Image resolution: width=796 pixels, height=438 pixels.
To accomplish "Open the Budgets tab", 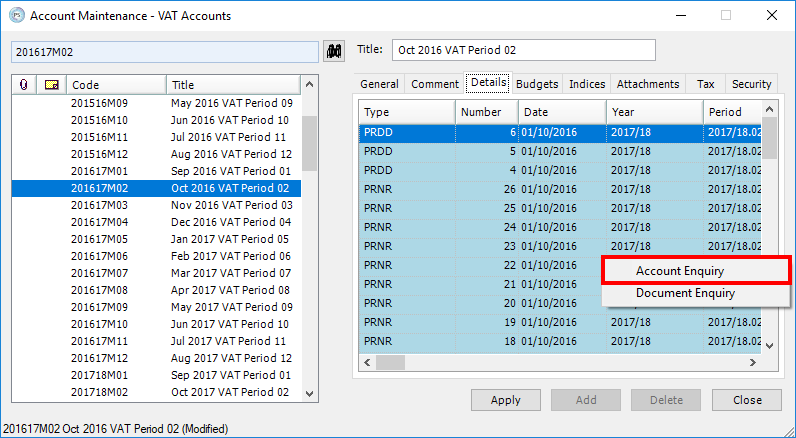I will point(537,85).
